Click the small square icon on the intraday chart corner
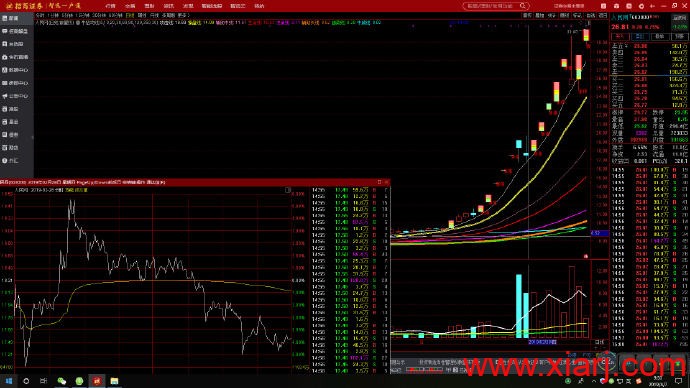690x388 pixels. (288, 190)
